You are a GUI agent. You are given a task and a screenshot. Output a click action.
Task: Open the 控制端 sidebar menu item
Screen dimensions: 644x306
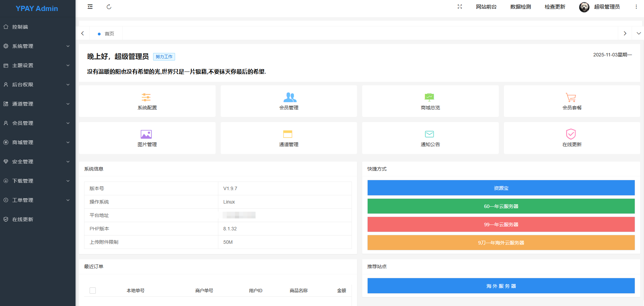pyautogui.click(x=38, y=27)
